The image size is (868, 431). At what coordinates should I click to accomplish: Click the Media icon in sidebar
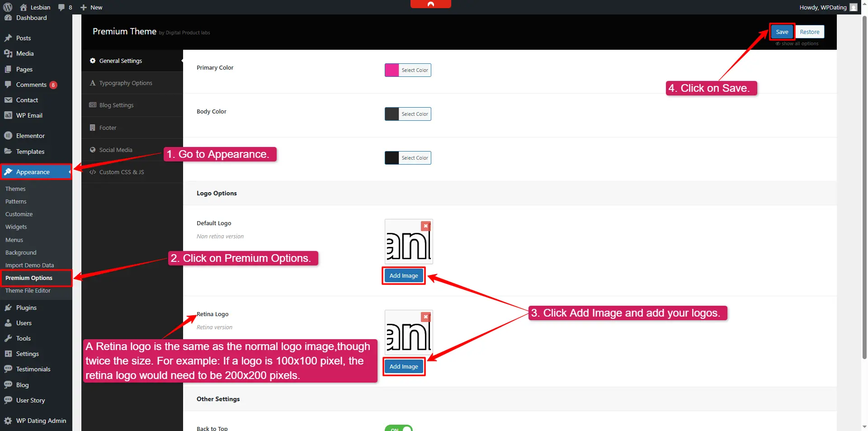click(x=8, y=53)
